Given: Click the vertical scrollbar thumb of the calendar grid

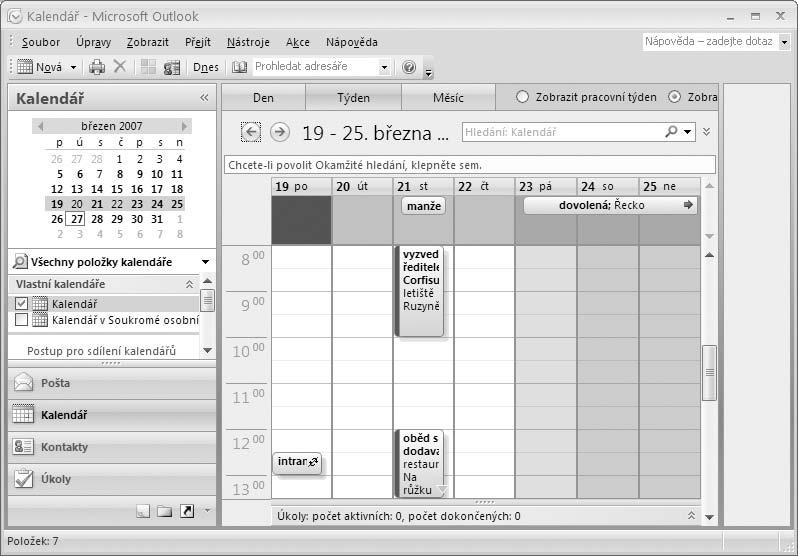Looking at the screenshot, I should (x=709, y=373).
